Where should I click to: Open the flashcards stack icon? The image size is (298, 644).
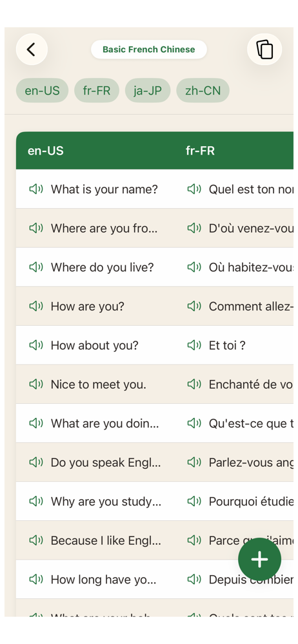(x=264, y=50)
